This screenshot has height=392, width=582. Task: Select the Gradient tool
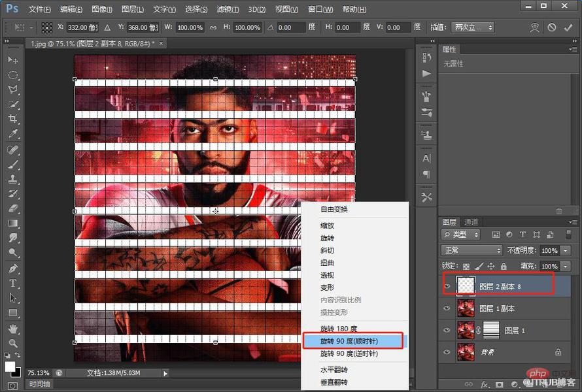[13, 223]
